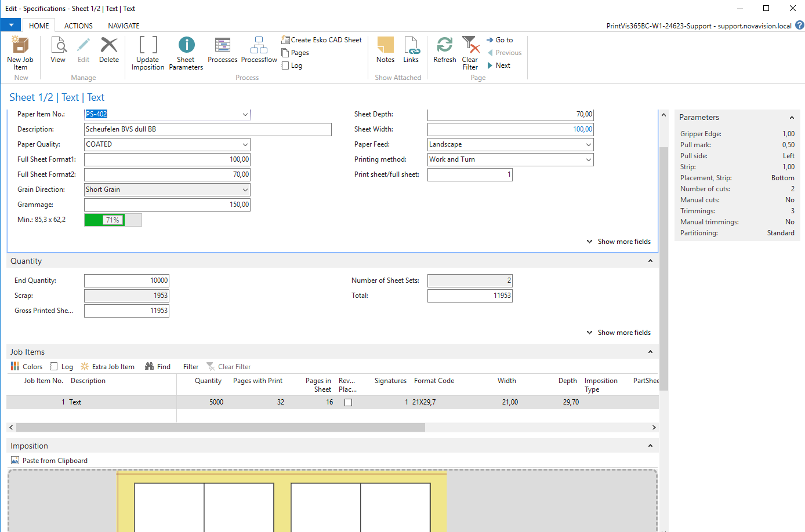Select the Text job item row

[332, 402]
